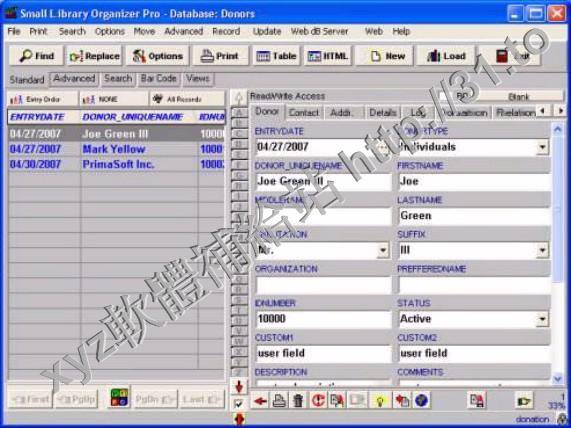Click the NONE sort button
Screen dimensions: 571x428
click(x=114, y=99)
